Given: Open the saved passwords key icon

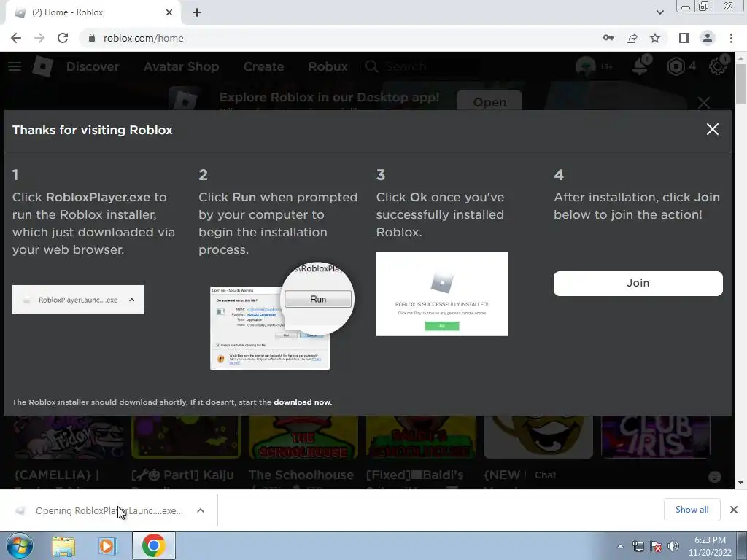Looking at the screenshot, I should [x=608, y=38].
